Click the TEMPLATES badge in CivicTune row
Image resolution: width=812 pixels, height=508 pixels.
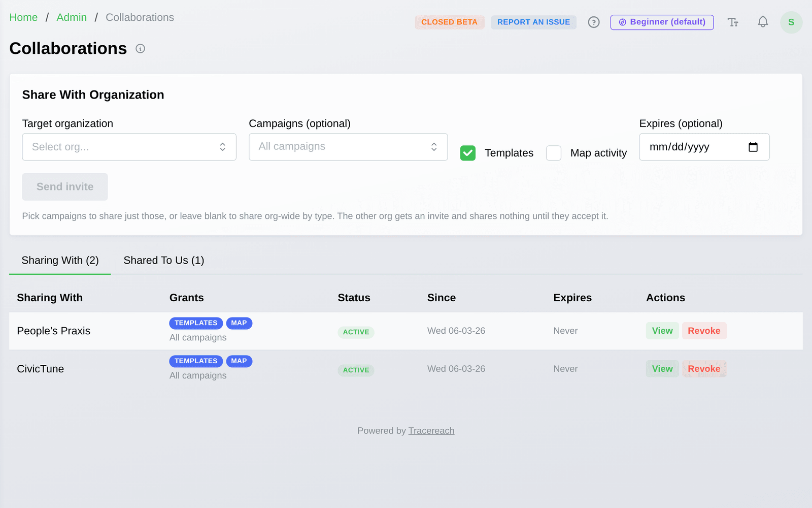click(196, 361)
